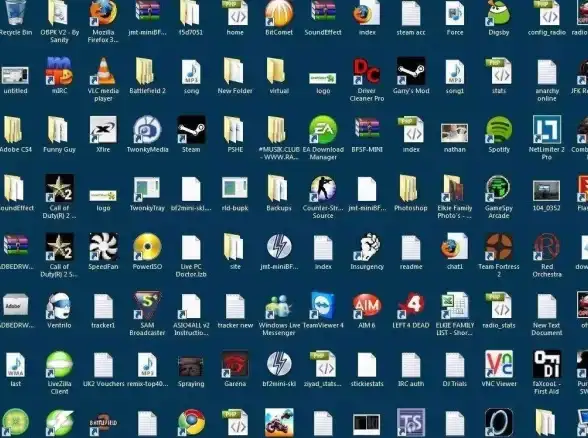Select the Garena icon
This screenshot has width=588, height=438.
[x=235, y=364]
